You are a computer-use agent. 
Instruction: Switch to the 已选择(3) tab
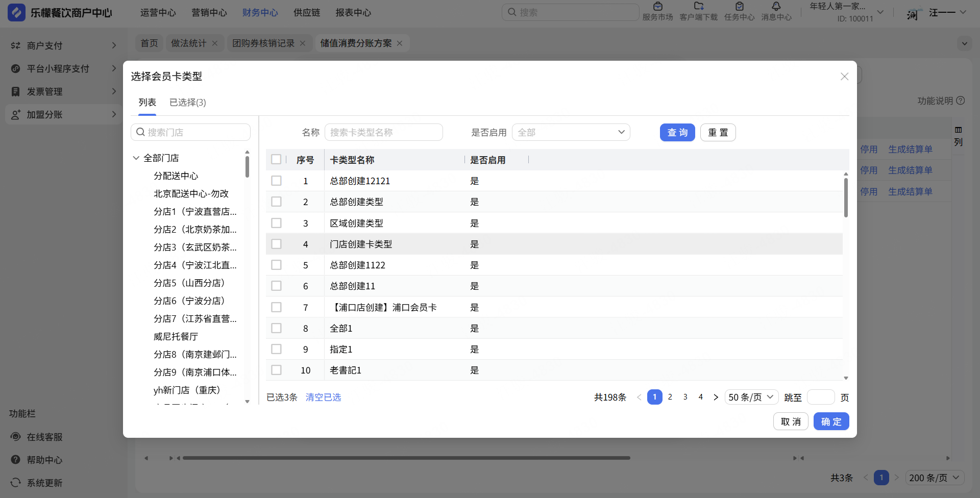(187, 103)
